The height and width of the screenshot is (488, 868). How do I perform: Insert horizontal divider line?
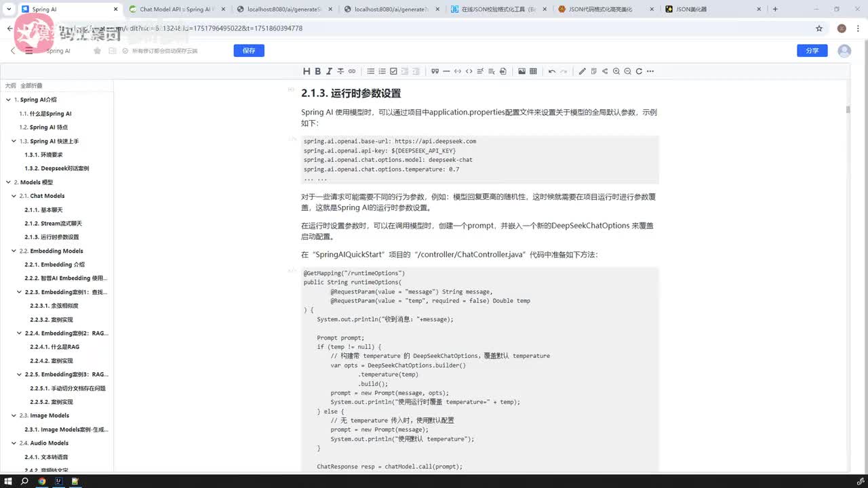[446, 71]
